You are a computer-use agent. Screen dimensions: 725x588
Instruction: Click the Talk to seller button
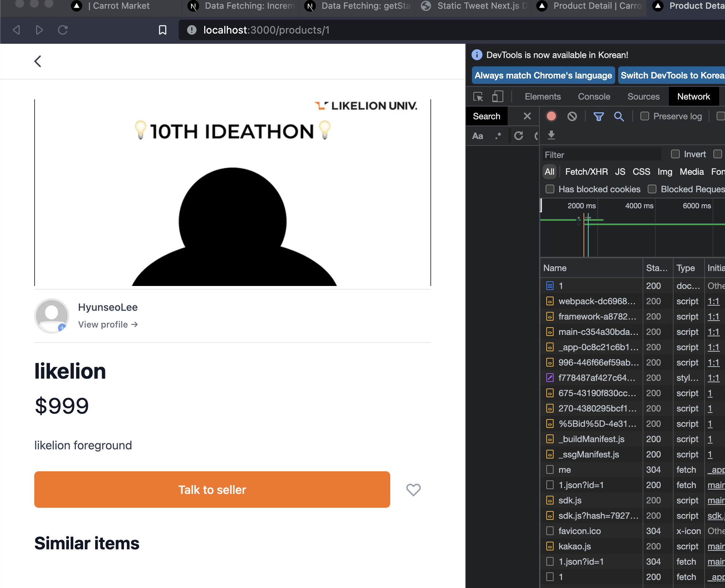[212, 490]
